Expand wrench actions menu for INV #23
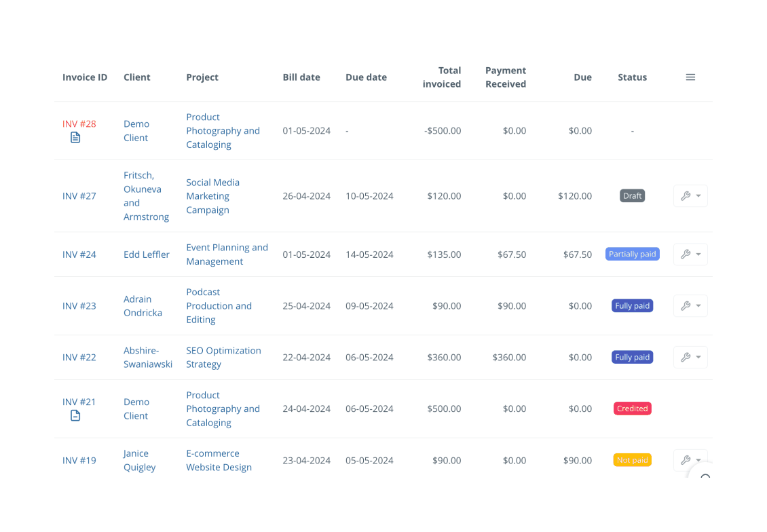 (x=690, y=306)
